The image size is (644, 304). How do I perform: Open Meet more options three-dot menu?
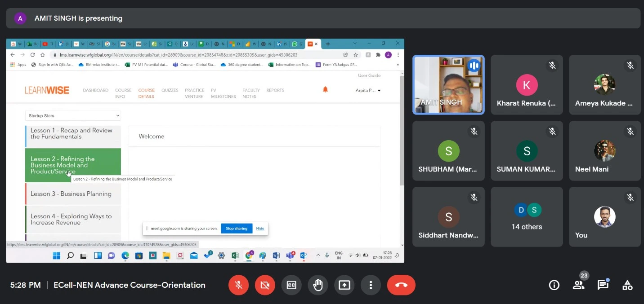[371, 285]
